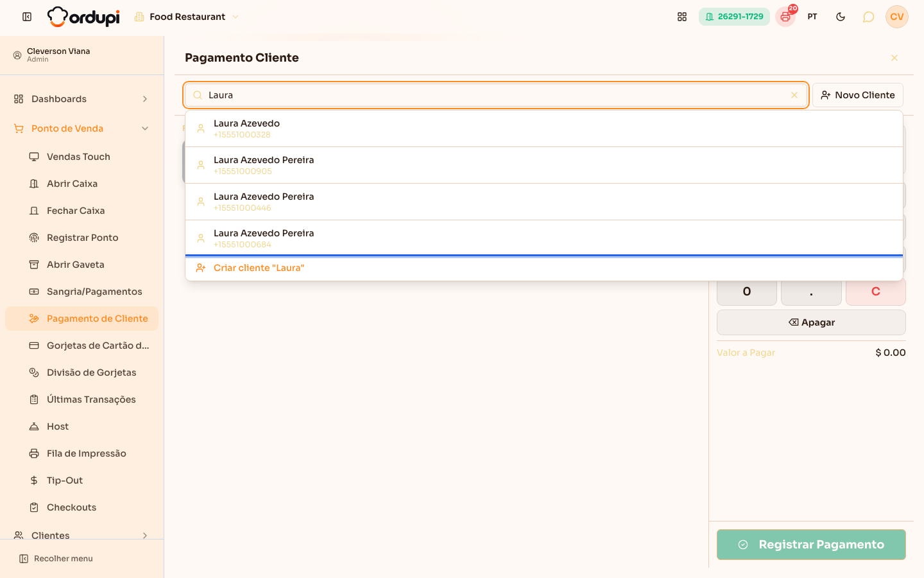Open Divisão de Gorjetas in the sidebar

(82, 372)
